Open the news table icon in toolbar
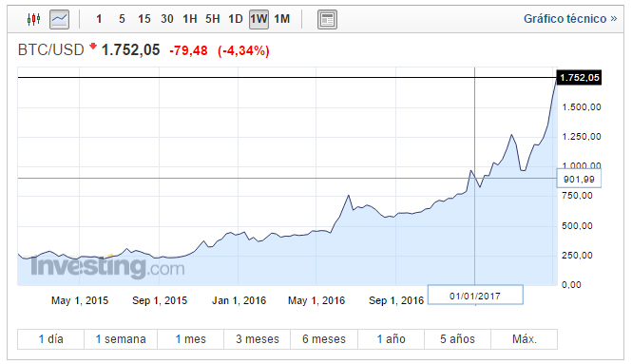This screenshot has height=364, width=632. (327, 19)
